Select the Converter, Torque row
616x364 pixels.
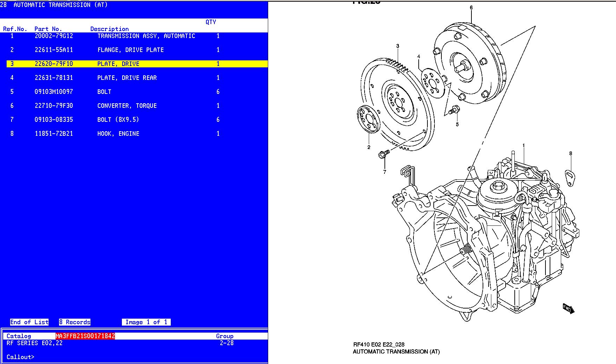click(x=127, y=106)
